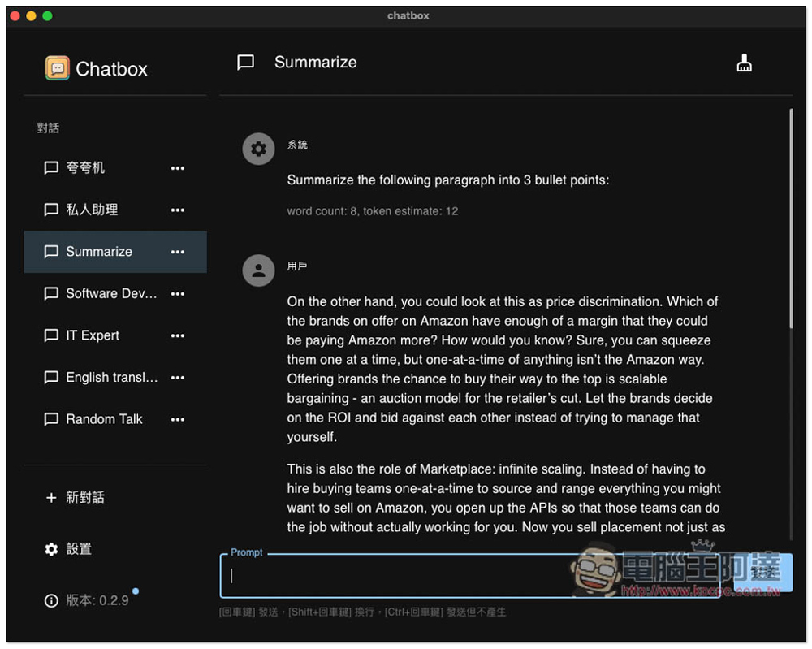Open more options for Software Dev conversation
Viewport: 812px width, 649px height.
click(178, 294)
